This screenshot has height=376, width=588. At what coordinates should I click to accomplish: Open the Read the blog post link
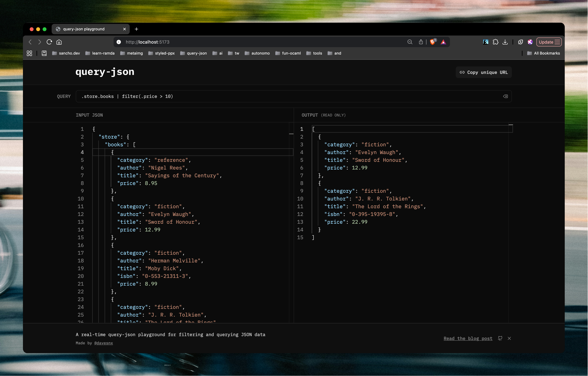click(x=468, y=338)
